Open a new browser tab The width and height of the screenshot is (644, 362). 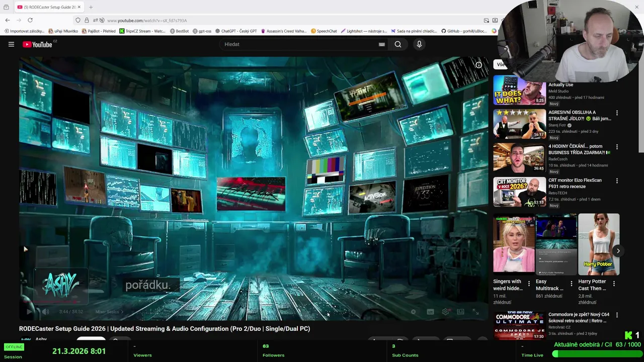pos(91,7)
